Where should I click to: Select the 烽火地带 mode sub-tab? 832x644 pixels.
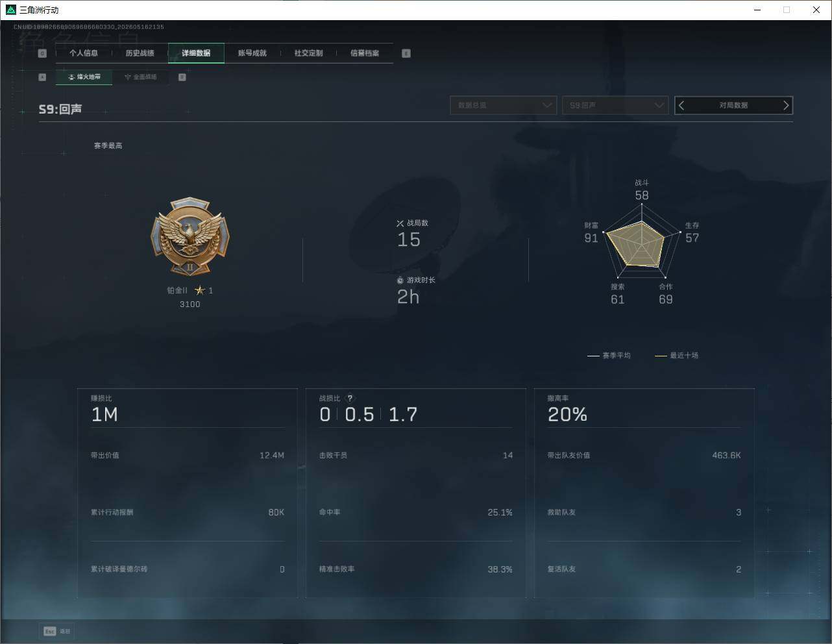click(84, 77)
